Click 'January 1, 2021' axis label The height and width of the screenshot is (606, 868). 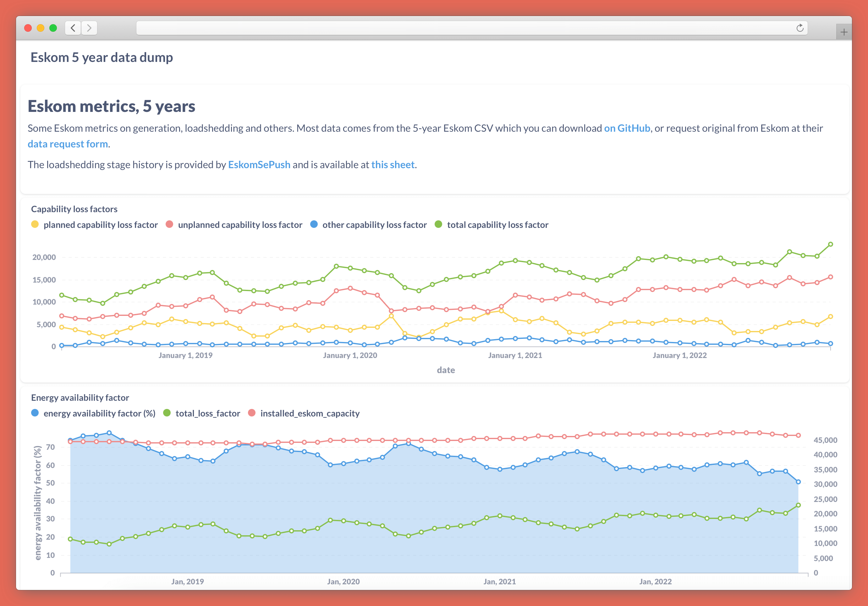click(x=515, y=355)
